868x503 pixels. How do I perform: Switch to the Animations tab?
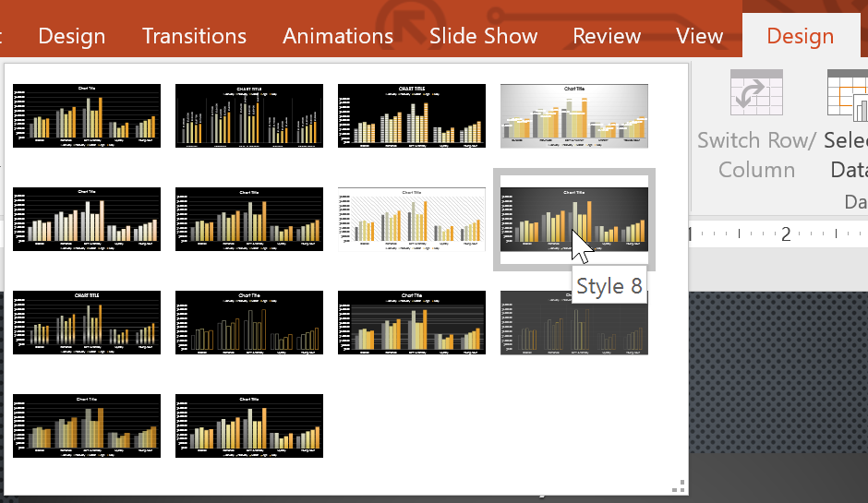338,36
